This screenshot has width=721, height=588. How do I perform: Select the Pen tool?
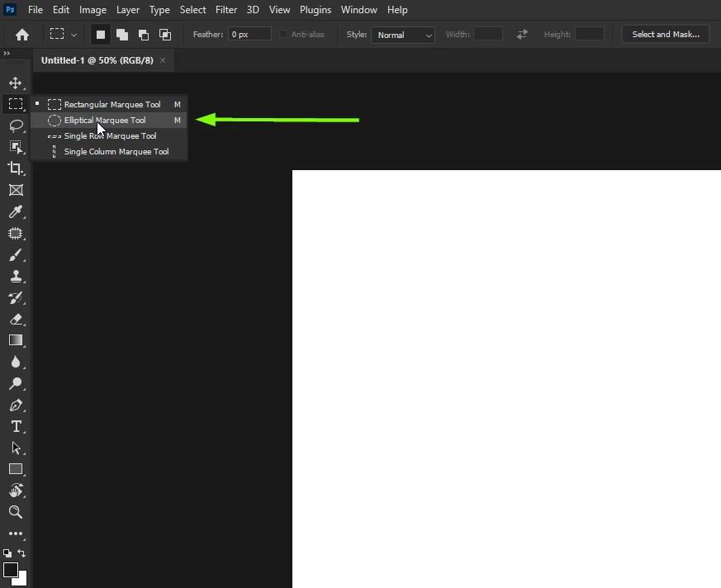coord(16,405)
